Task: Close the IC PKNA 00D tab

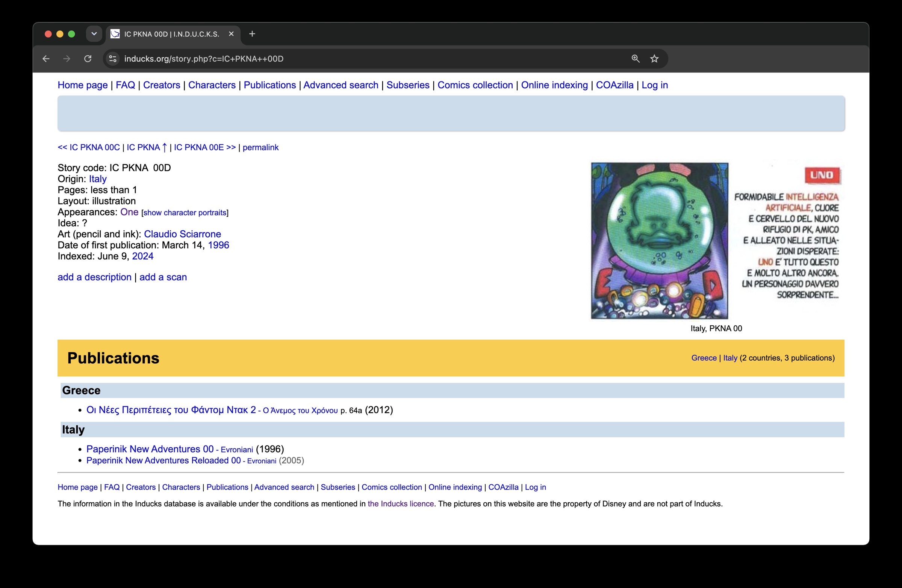Action: 231,34
